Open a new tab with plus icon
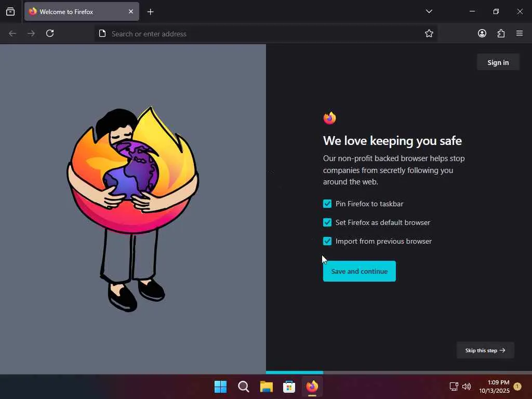This screenshot has height=399, width=532. click(x=150, y=12)
